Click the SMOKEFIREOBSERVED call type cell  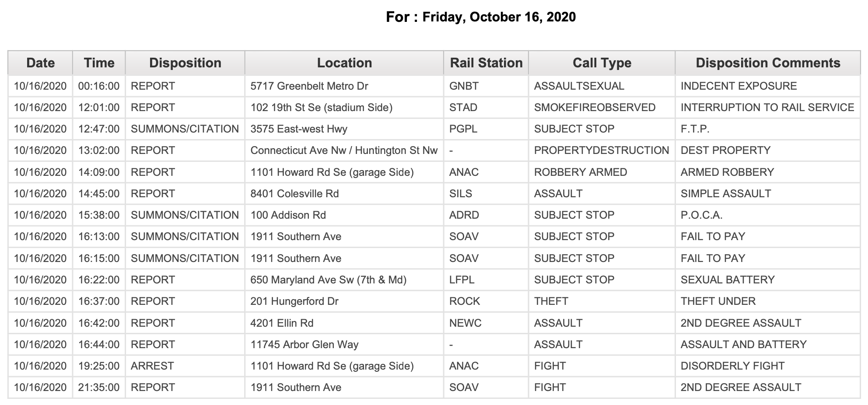pyautogui.click(x=602, y=108)
